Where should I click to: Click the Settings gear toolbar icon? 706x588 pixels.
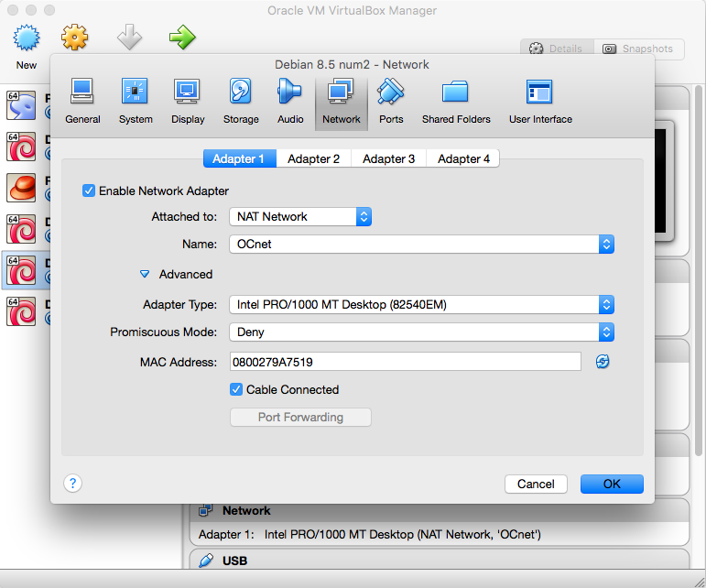(75, 38)
